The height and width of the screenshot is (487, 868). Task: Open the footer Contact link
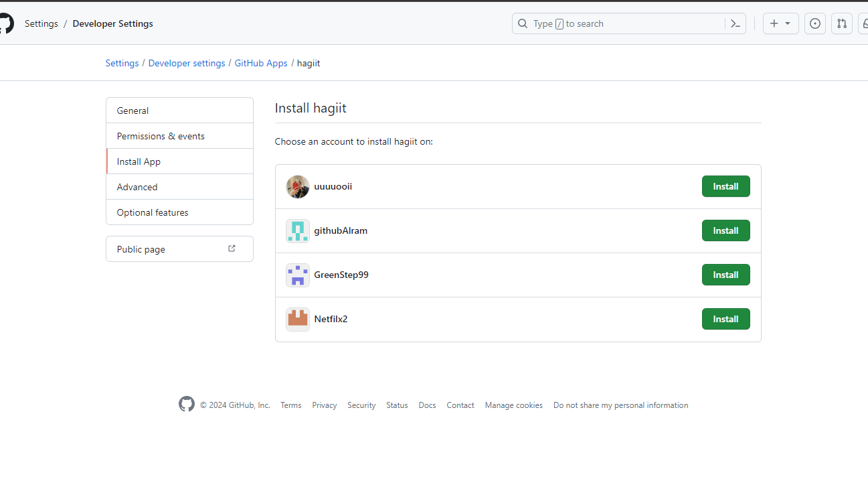460,405
